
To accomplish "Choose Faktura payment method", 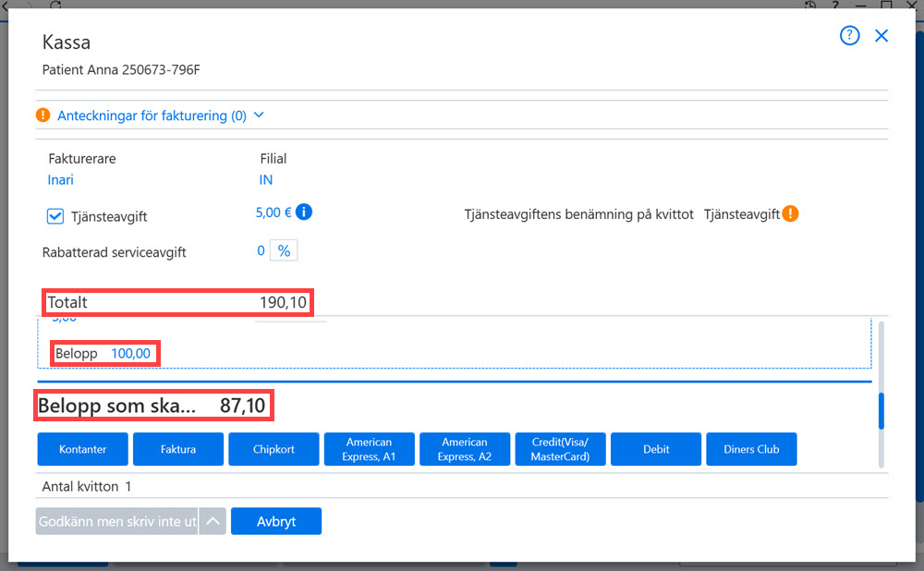I will click(x=178, y=449).
